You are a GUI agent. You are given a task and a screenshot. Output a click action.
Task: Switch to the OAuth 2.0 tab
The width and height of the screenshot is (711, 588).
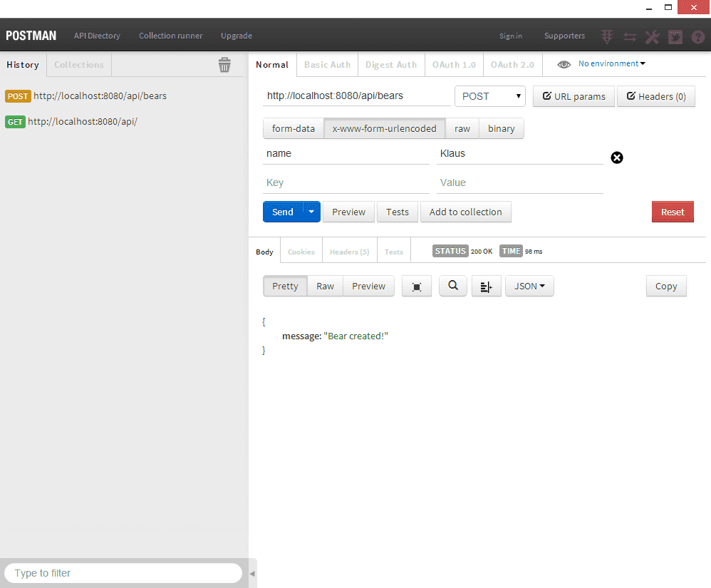pos(512,64)
